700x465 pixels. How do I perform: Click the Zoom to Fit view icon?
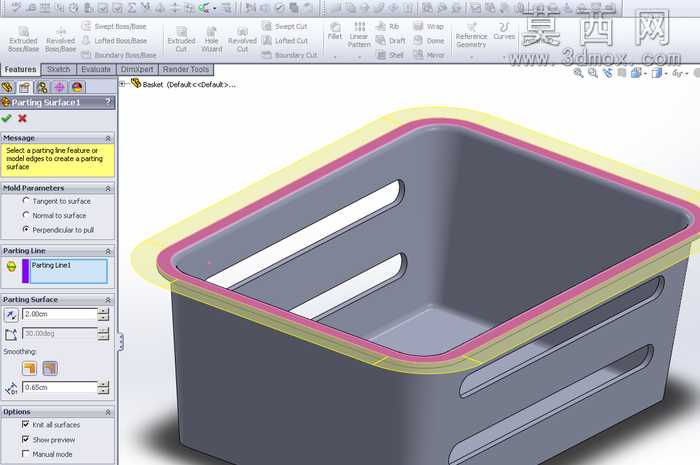[578, 73]
